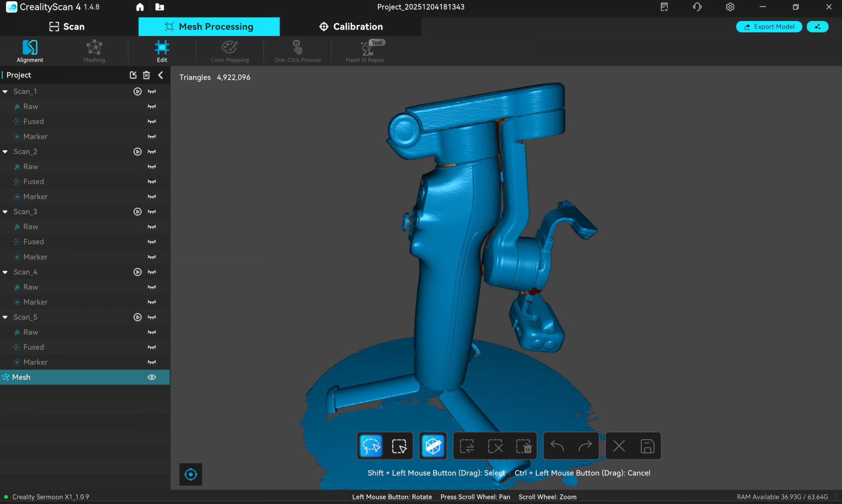This screenshot has width=842, height=504.
Task: Collapse the Scan_2 tree group
Action: 5,152
